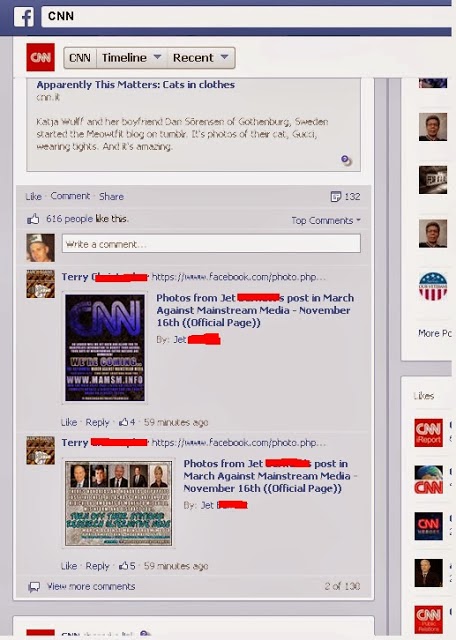The image size is (456, 640).
Task: Open the Recent dropdown menu
Action: click(200, 58)
